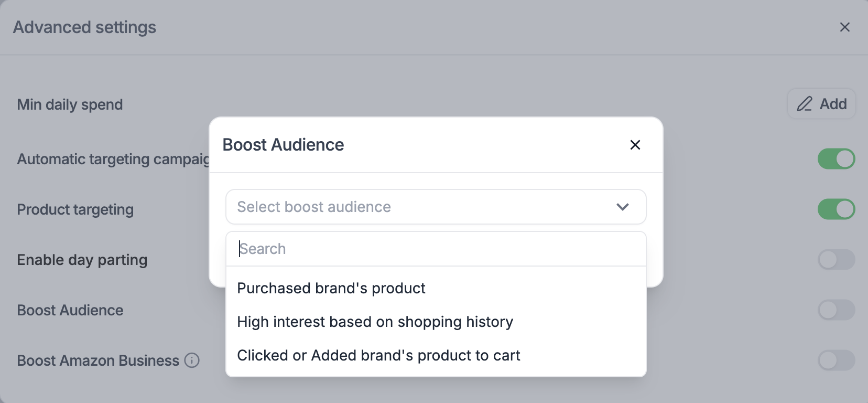Click the Enable day parting label
868x403 pixels.
point(82,260)
